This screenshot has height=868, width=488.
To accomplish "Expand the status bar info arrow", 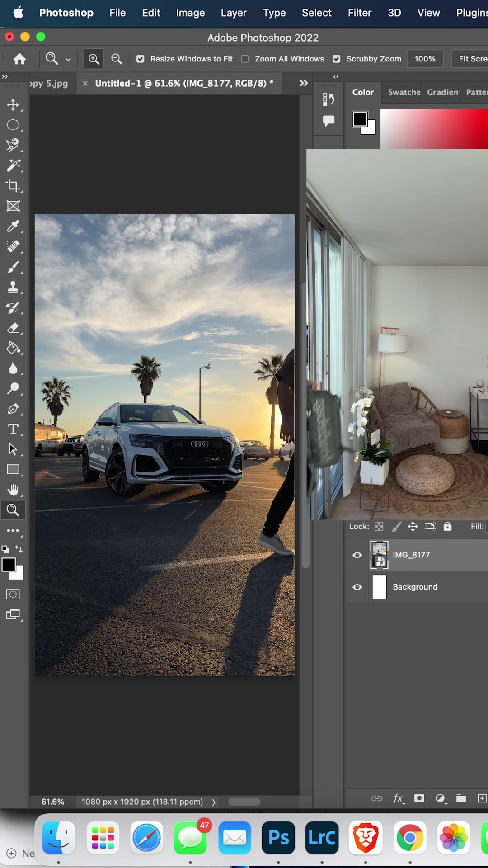I will pyautogui.click(x=214, y=802).
